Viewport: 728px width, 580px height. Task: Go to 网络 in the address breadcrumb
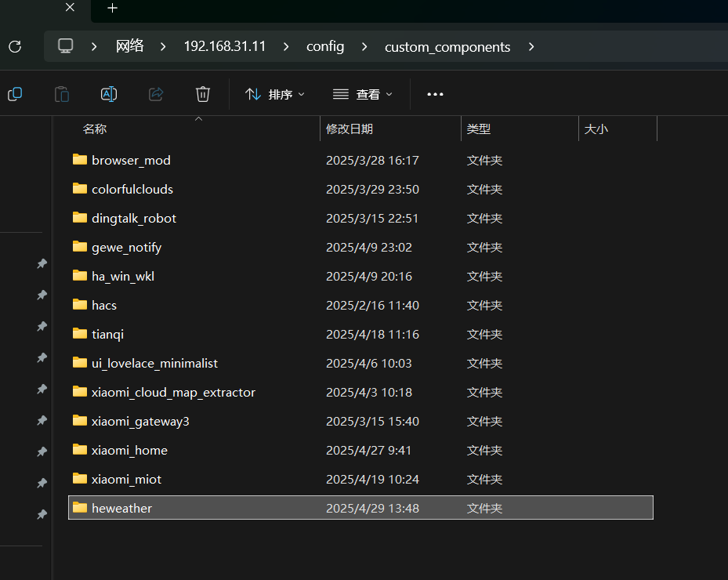pyautogui.click(x=129, y=46)
